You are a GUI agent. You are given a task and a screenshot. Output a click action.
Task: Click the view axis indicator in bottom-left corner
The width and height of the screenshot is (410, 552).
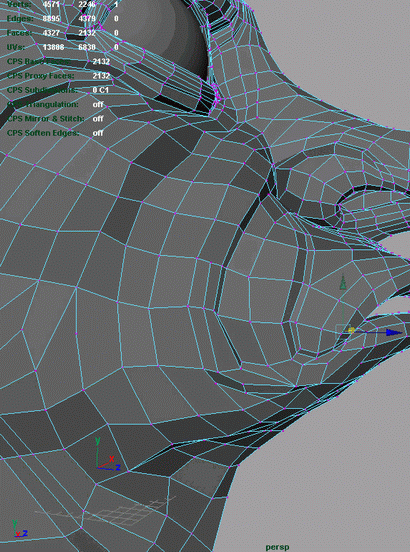coord(19,528)
